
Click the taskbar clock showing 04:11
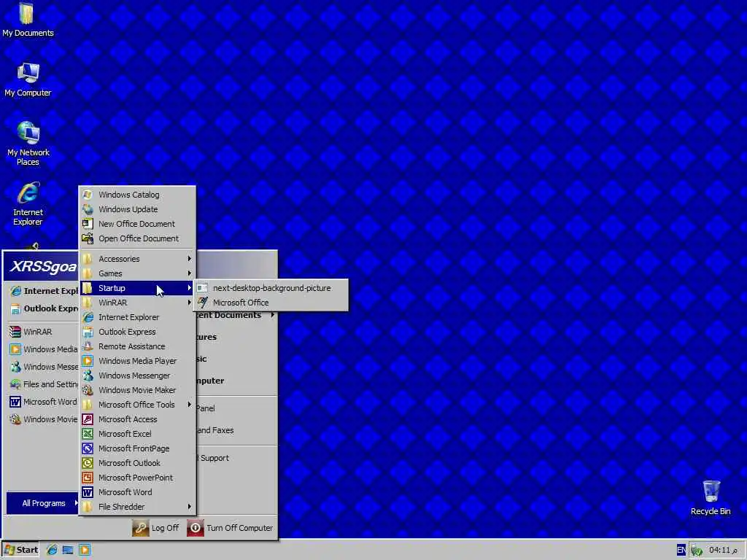click(723, 550)
